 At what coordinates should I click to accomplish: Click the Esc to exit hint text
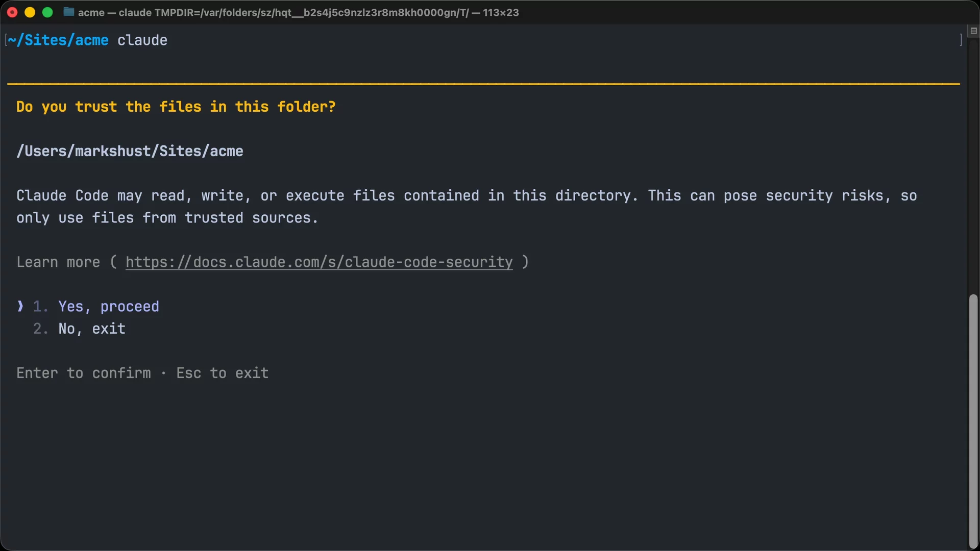click(x=223, y=373)
